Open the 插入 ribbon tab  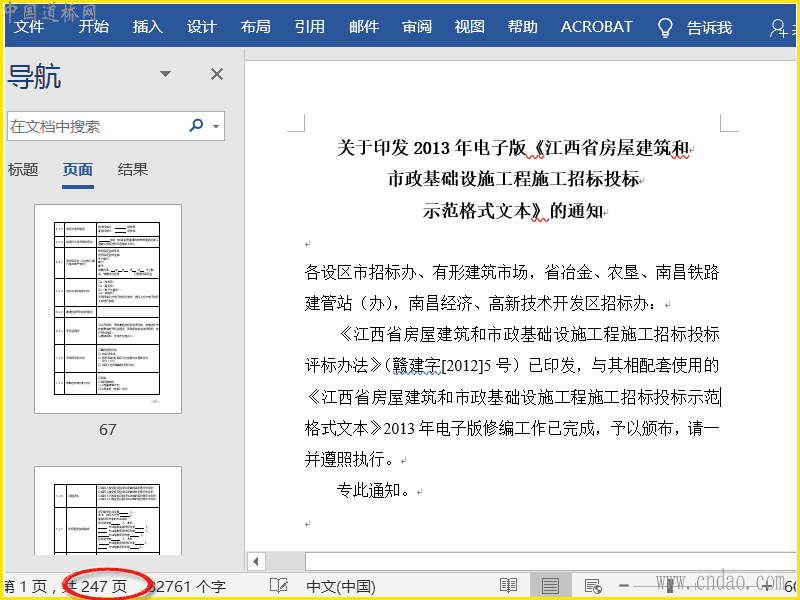coord(148,27)
